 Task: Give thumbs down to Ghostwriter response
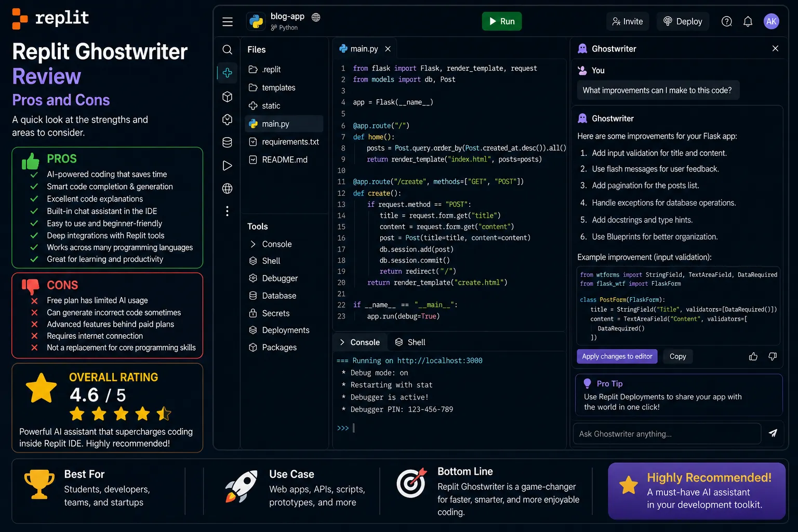(x=773, y=356)
